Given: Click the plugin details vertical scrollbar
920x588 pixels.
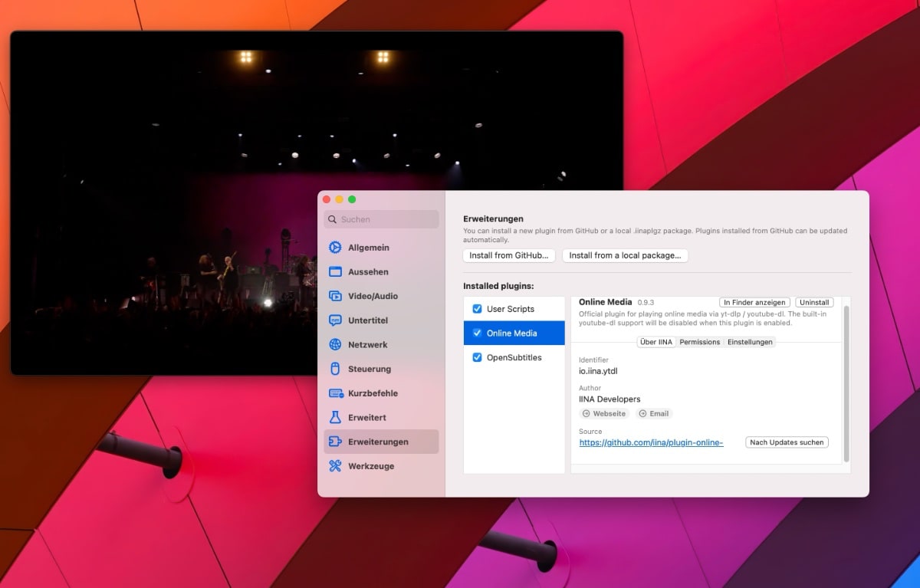Looking at the screenshot, I should pyautogui.click(x=846, y=383).
